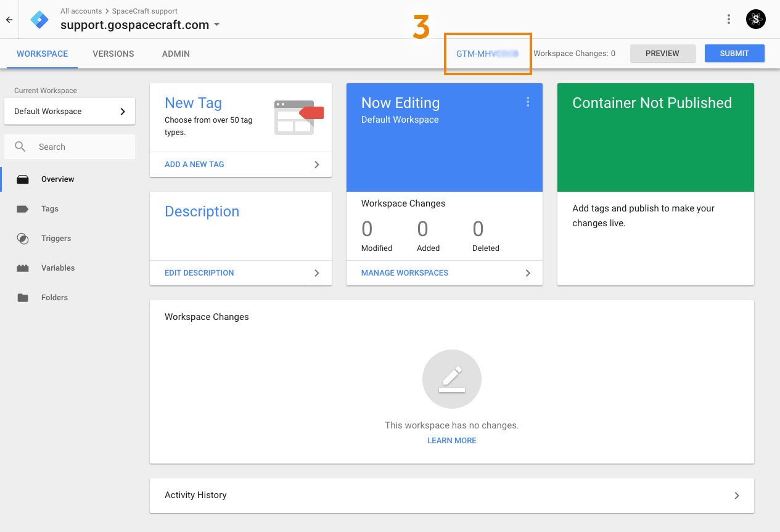This screenshot has height=532, width=780.
Task: Click the GTM container ID link
Action: point(487,54)
